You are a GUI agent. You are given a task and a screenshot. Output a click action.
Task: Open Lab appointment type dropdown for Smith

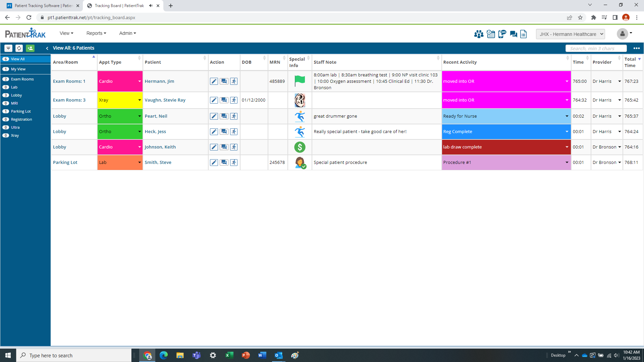[x=140, y=162]
